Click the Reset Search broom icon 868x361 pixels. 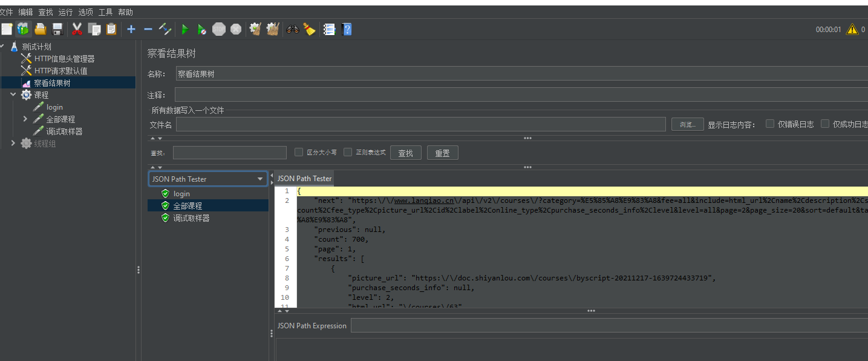[310, 28]
